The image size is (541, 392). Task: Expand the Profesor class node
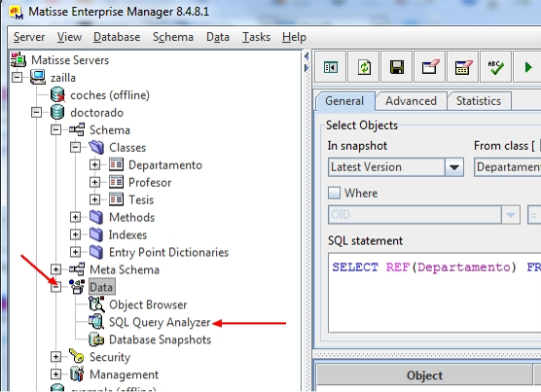pos(95,182)
